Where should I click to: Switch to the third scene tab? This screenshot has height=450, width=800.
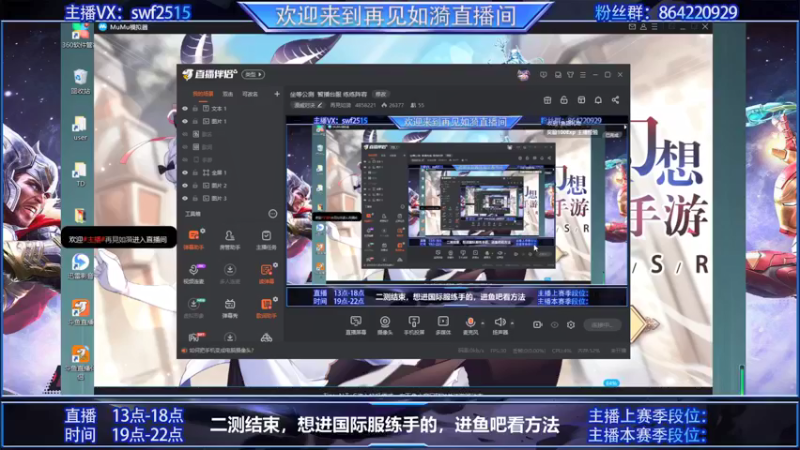pos(250,94)
